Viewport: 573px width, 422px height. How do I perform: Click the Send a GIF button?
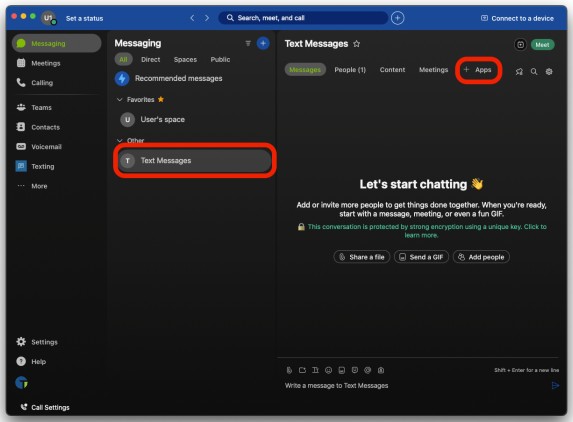coord(421,257)
